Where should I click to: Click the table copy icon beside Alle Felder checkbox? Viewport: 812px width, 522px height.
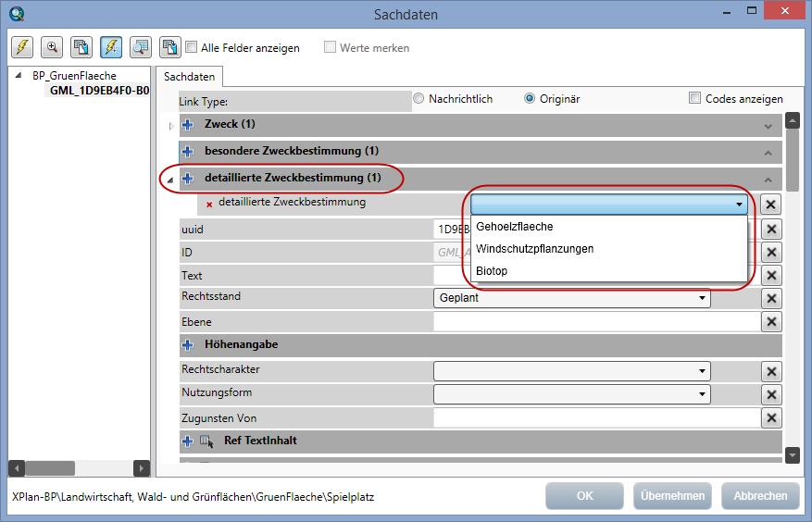click(169, 47)
